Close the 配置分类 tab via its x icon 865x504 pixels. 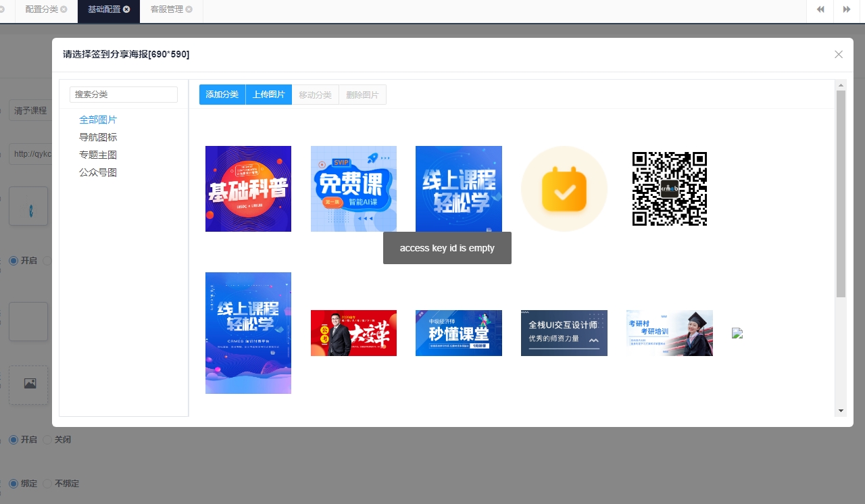64,9
